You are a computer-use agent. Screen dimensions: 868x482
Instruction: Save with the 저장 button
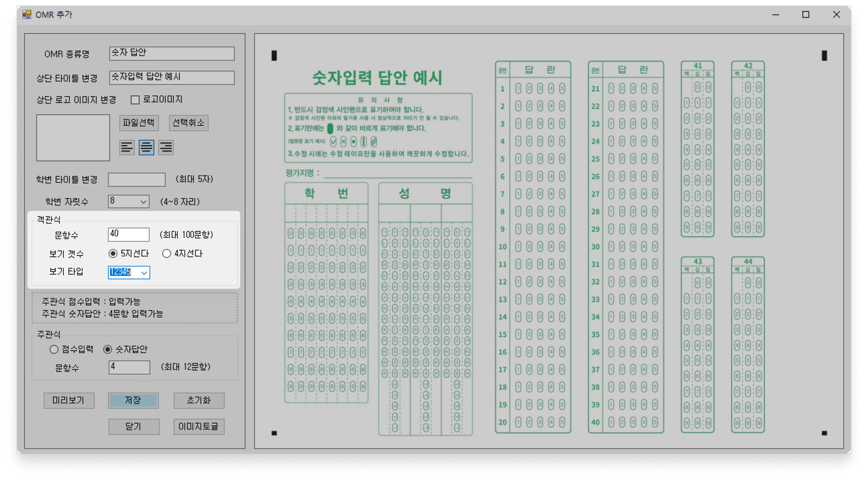click(x=133, y=401)
